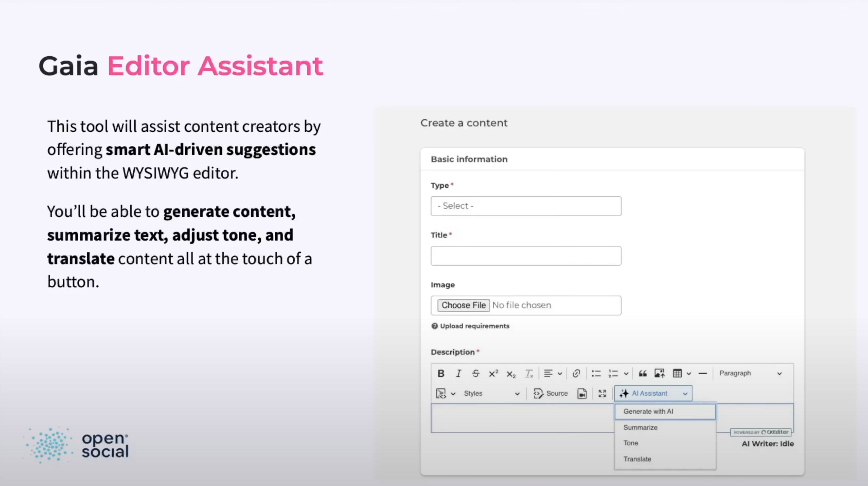The image size is (868, 486).
Task: Insert a link with the link icon
Action: point(576,373)
